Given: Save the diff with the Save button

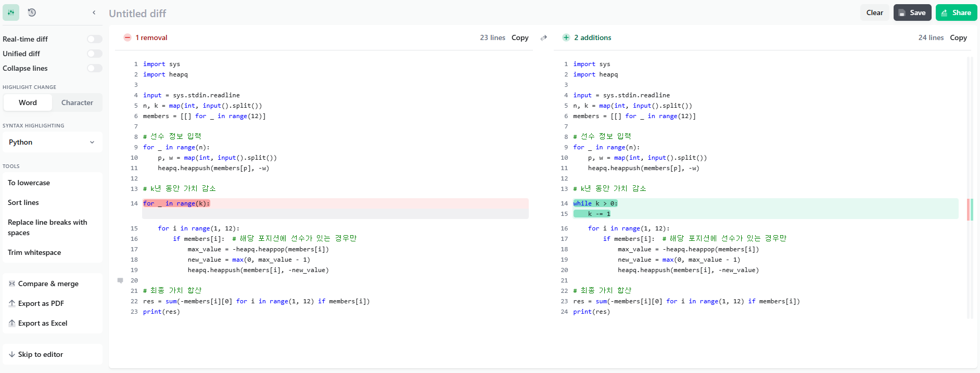Looking at the screenshot, I should pos(912,12).
